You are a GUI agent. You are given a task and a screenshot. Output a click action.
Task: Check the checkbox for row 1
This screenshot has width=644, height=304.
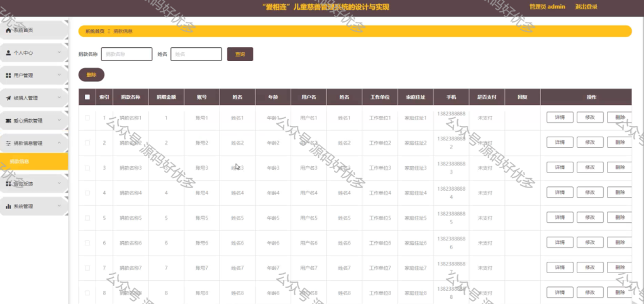point(87,118)
